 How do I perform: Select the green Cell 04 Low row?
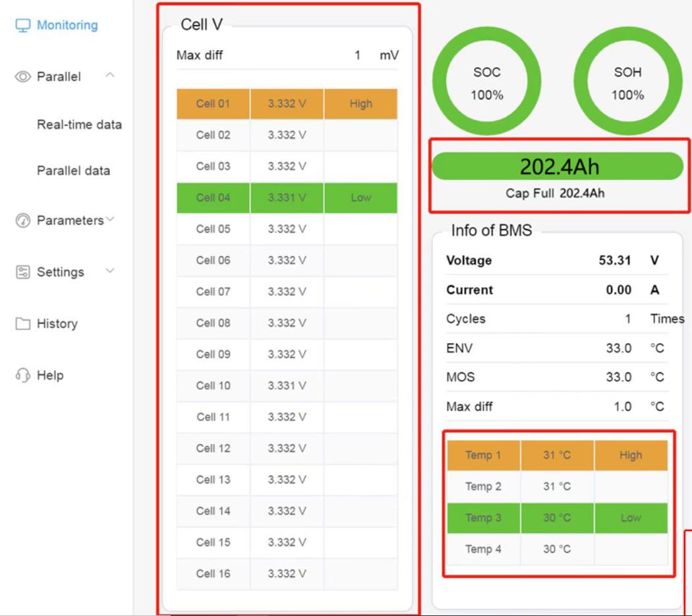coord(287,198)
